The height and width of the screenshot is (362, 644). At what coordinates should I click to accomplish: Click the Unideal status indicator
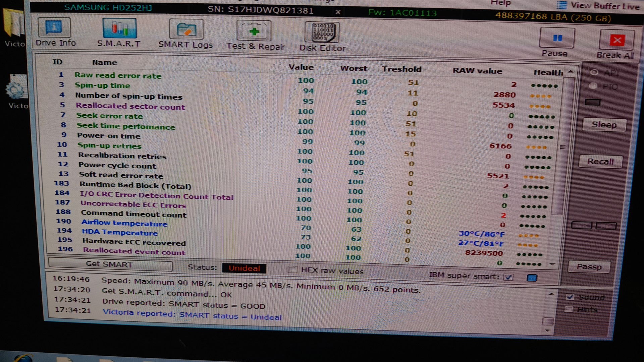tap(244, 268)
